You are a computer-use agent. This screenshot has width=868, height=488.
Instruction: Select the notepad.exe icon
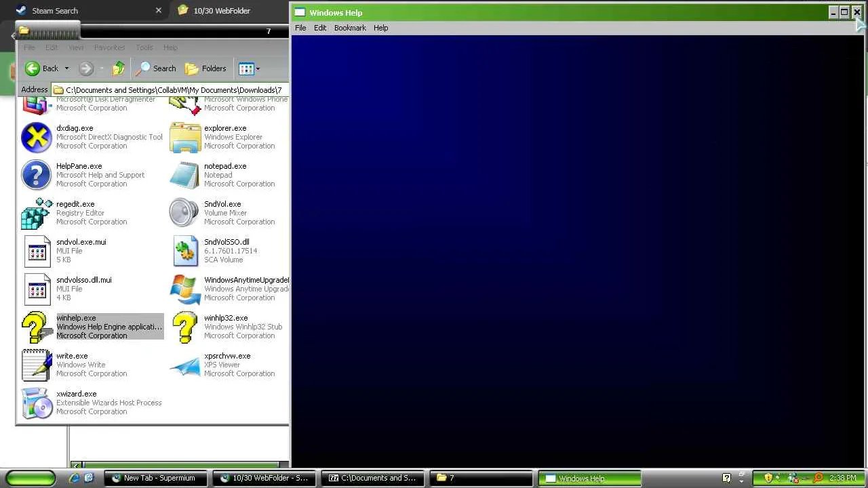[x=184, y=175]
